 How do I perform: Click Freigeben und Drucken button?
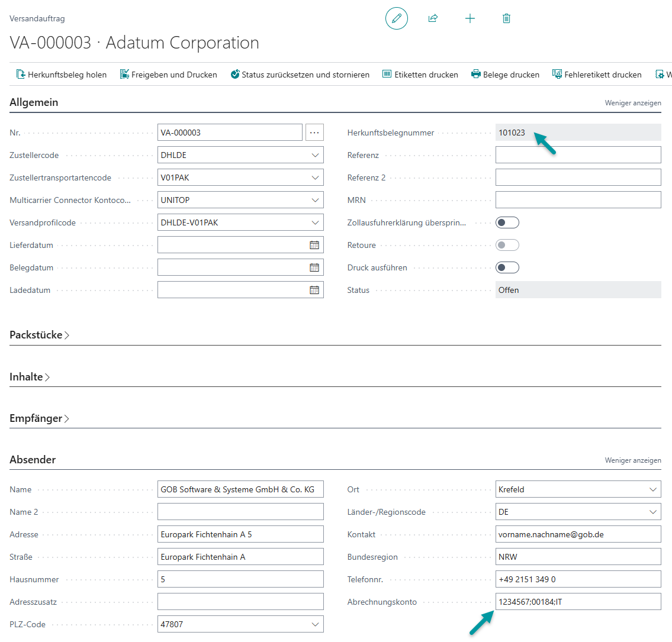coord(168,75)
